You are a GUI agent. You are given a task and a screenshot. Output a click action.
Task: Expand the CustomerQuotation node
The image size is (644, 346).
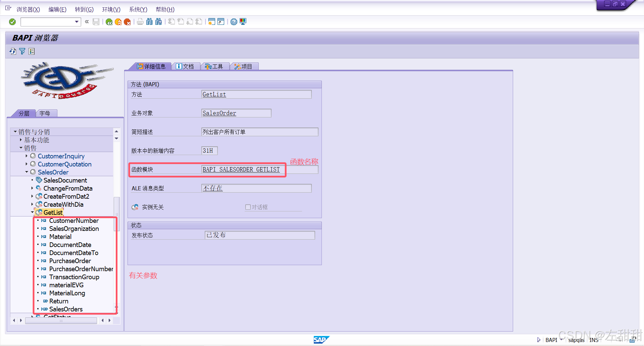27,164
